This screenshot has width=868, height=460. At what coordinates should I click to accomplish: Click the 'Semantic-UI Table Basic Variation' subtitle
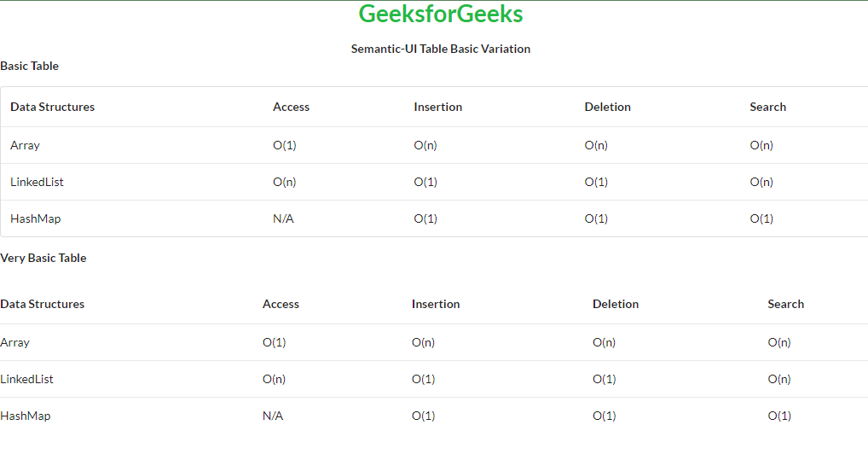tap(441, 49)
